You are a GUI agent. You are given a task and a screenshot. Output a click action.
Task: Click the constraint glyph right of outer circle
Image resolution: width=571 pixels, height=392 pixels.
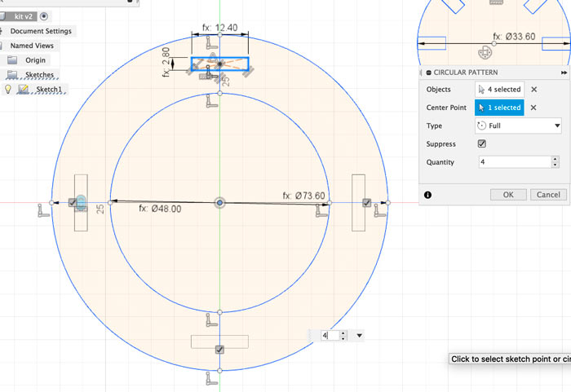(x=380, y=211)
